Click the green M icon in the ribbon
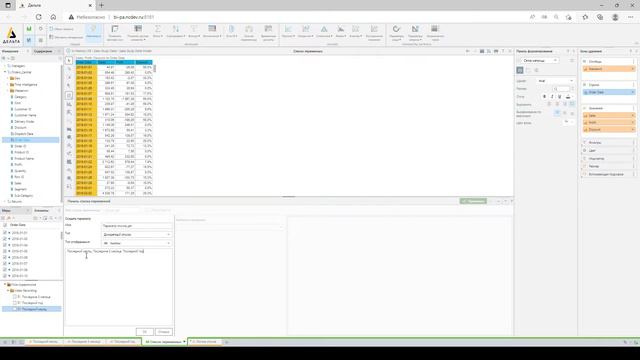Screen dimensions: 640x360 [29, 29]
